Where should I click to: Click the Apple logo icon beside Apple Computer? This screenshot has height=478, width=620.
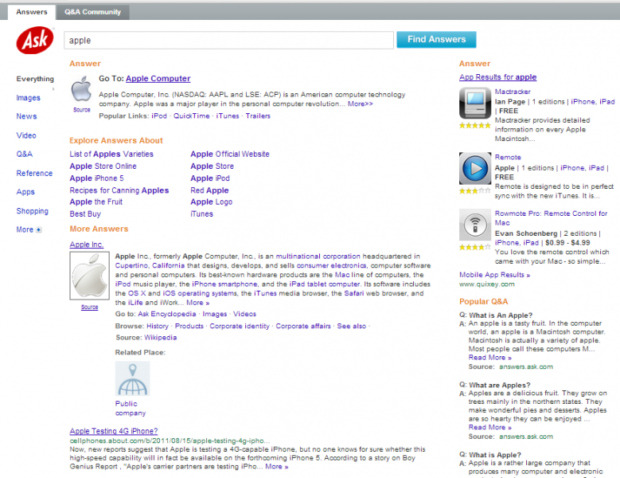tap(81, 91)
